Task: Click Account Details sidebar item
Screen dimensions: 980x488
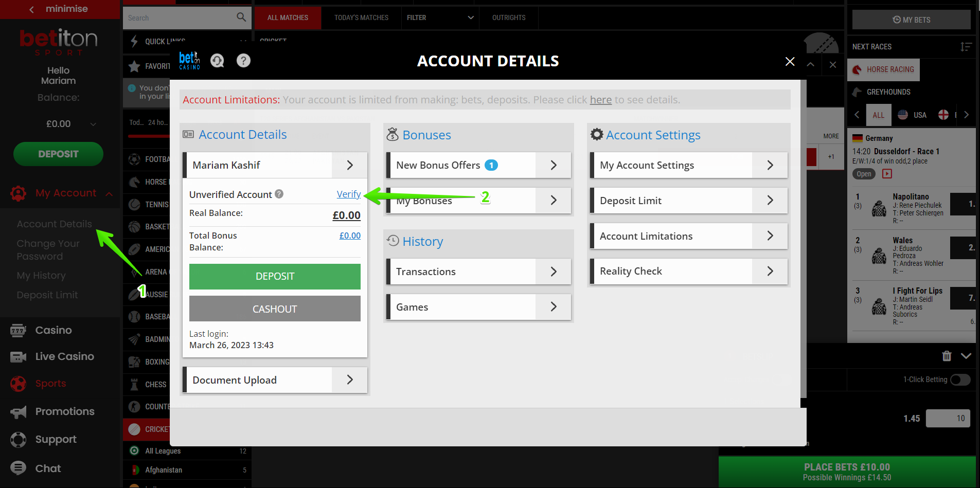Action: click(x=54, y=224)
